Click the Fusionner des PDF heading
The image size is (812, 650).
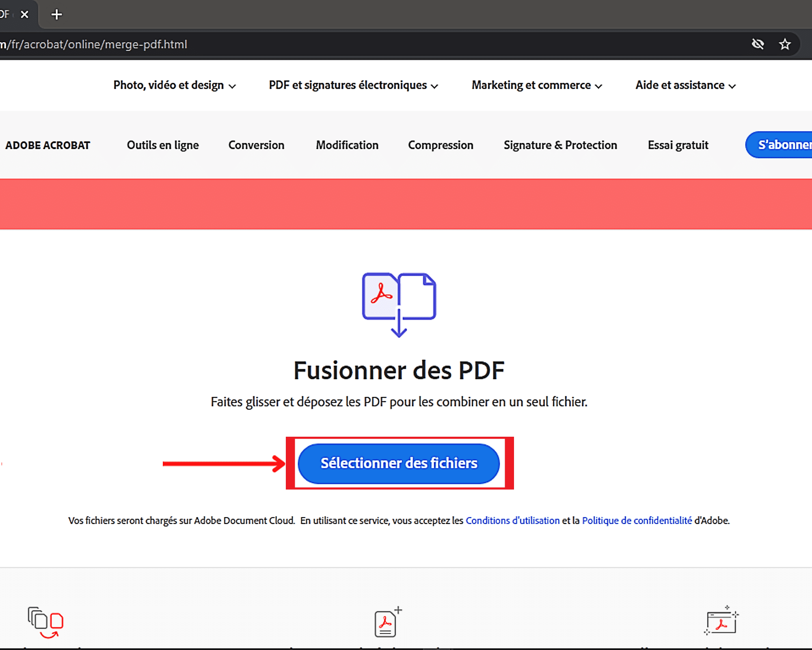click(x=399, y=370)
